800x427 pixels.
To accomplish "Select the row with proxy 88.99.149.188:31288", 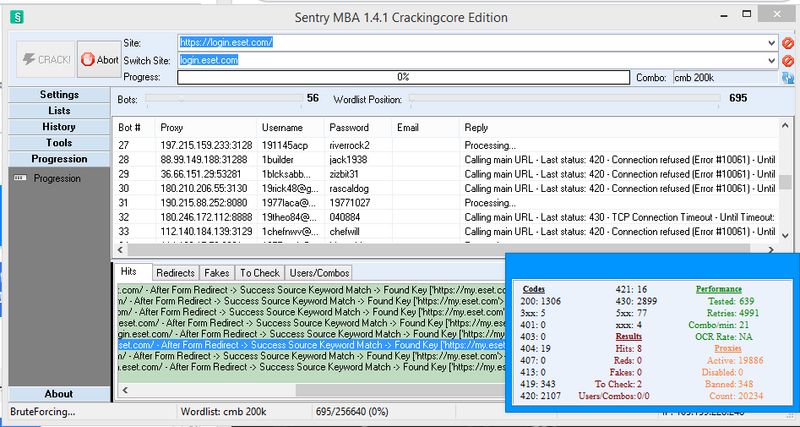I will click(x=446, y=160).
